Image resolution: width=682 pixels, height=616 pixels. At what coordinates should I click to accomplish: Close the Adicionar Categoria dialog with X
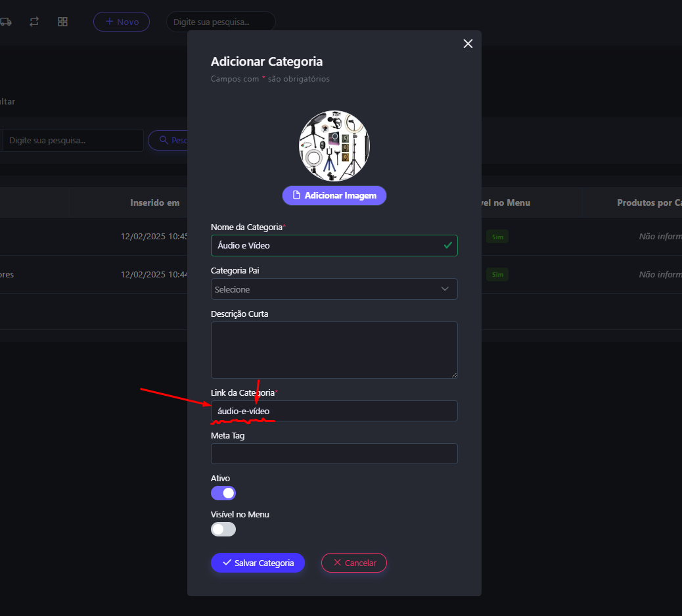pyautogui.click(x=468, y=43)
